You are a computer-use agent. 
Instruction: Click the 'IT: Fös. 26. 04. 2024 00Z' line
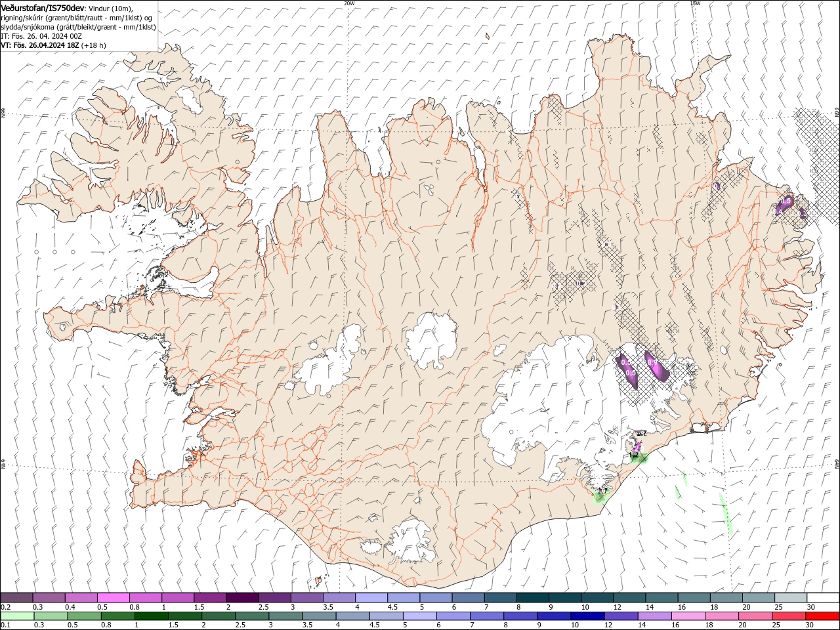pyautogui.click(x=42, y=36)
